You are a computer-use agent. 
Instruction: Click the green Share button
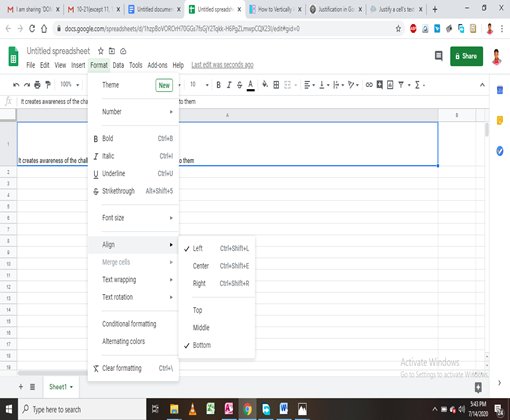click(x=466, y=56)
